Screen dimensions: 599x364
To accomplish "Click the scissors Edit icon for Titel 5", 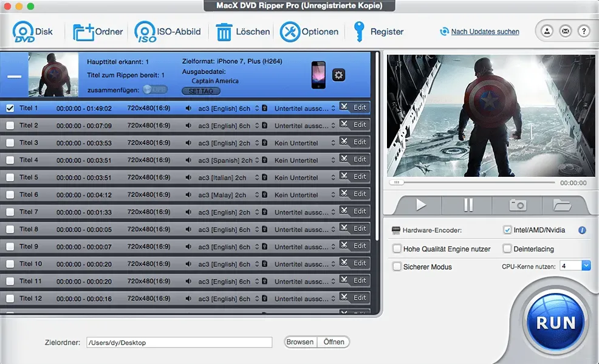I will click(344, 176).
